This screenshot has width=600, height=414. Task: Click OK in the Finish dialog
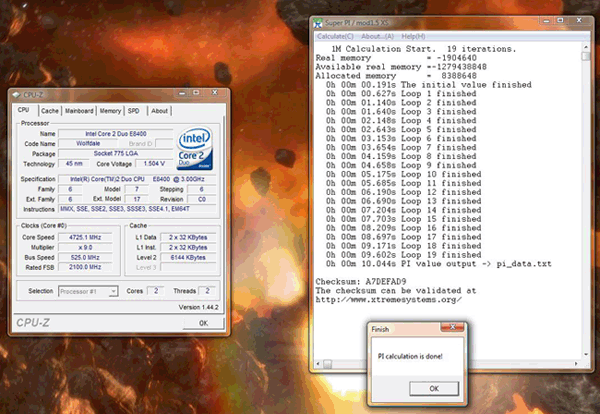434,388
